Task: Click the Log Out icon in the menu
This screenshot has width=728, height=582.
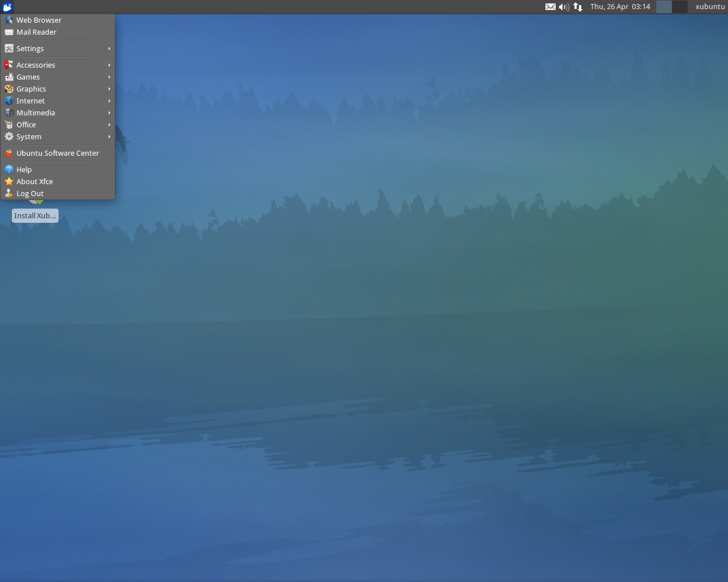Action: (9, 193)
